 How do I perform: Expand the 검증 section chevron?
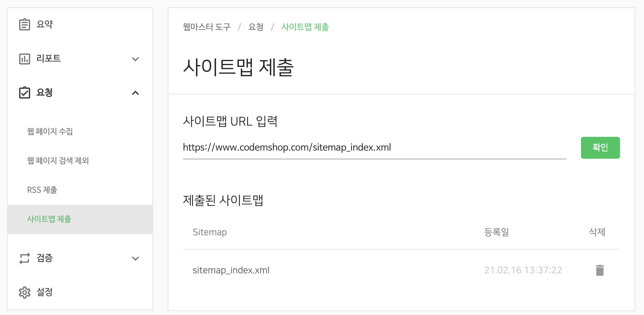[x=136, y=259]
